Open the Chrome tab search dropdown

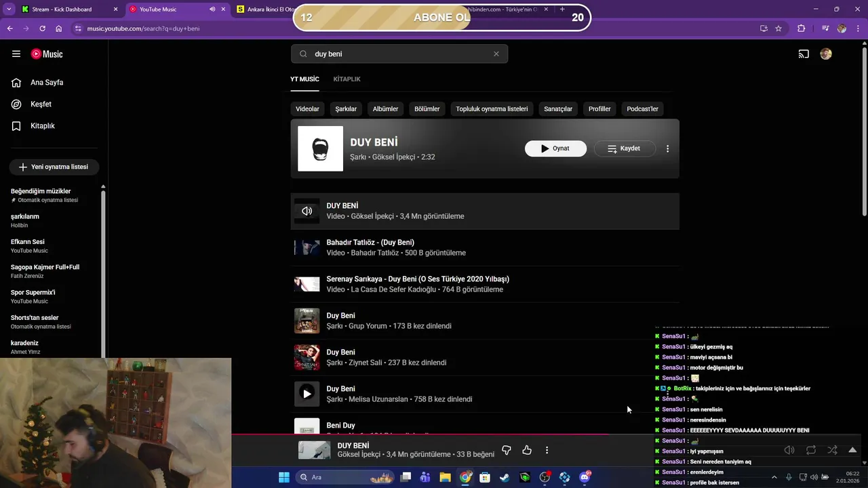[x=7, y=9]
